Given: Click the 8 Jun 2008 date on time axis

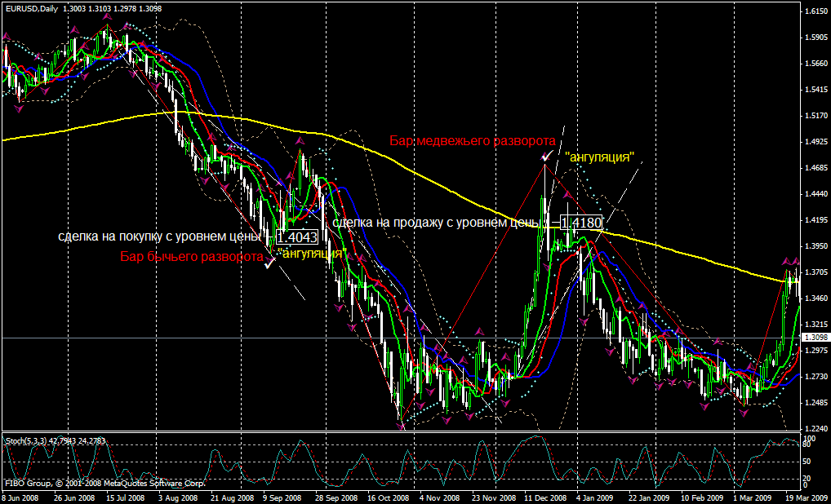Looking at the screenshot, I should pos(20,497).
